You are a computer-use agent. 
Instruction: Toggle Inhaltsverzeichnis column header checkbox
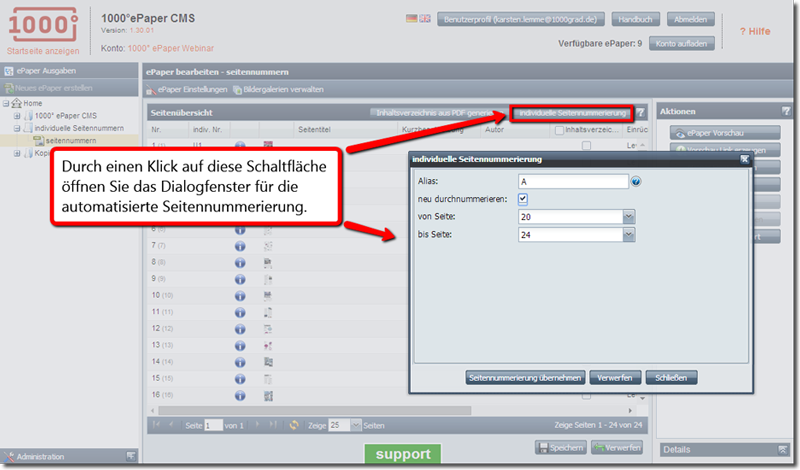pyautogui.click(x=559, y=130)
